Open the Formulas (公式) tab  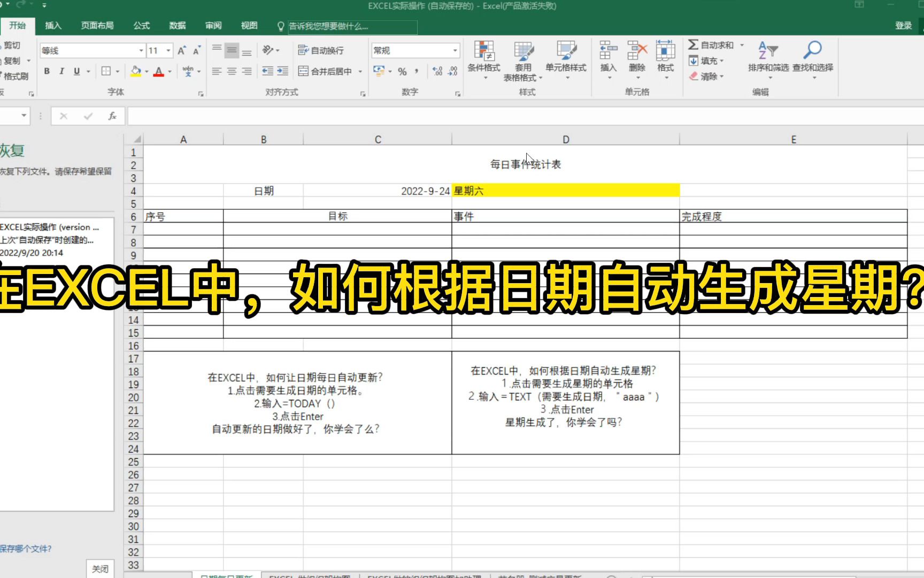coord(142,26)
